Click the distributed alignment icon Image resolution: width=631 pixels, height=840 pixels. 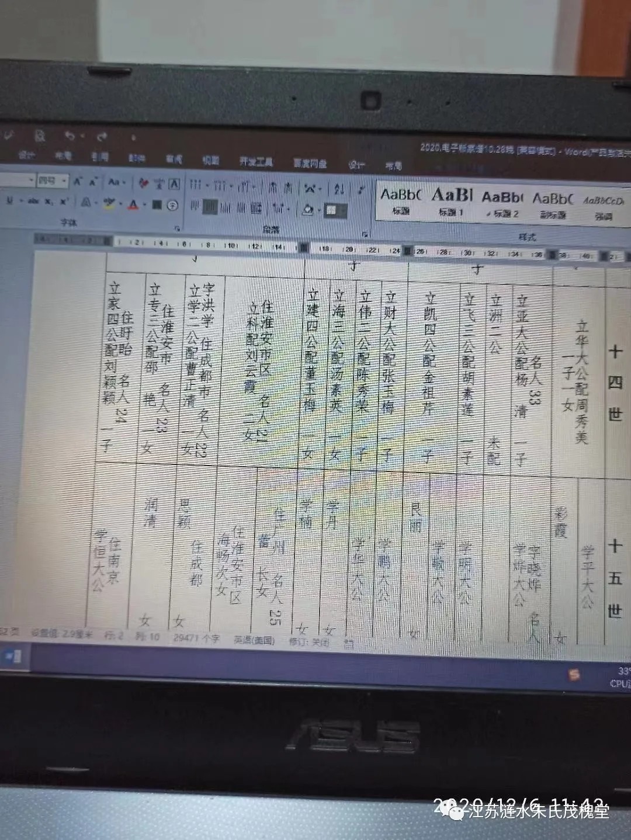click(256, 208)
